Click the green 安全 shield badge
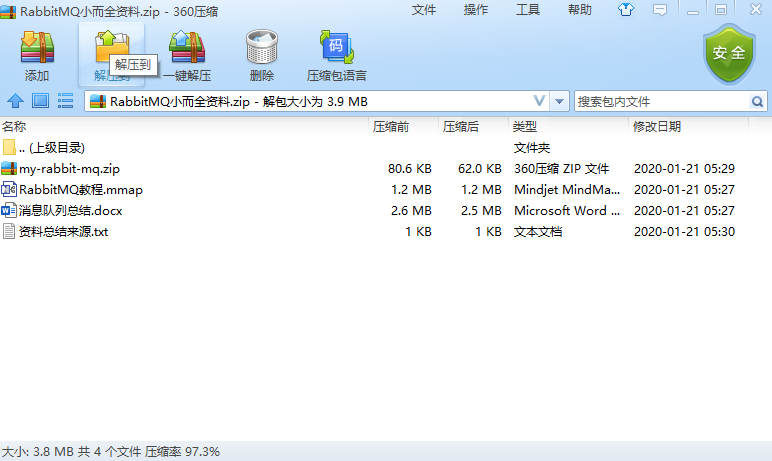The height and width of the screenshot is (461, 772). coord(729,54)
